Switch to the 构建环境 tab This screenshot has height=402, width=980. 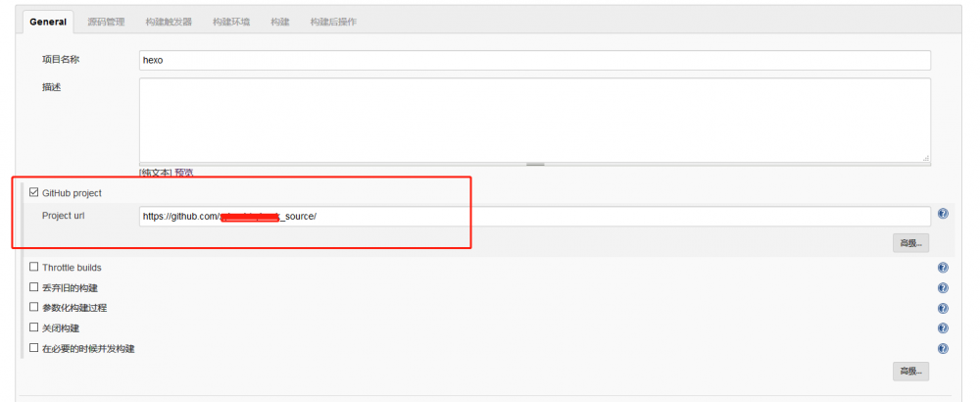230,22
